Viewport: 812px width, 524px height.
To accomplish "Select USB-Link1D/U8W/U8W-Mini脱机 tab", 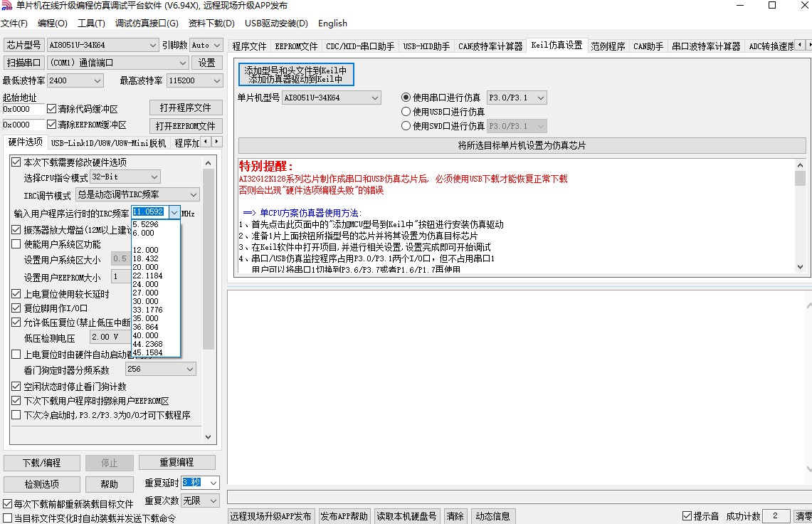I will (x=108, y=143).
